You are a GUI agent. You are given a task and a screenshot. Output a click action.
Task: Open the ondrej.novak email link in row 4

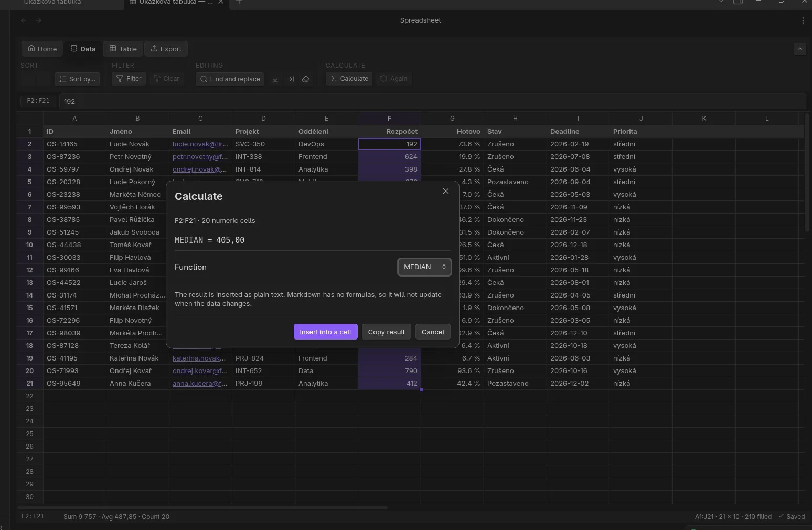tap(199, 169)
